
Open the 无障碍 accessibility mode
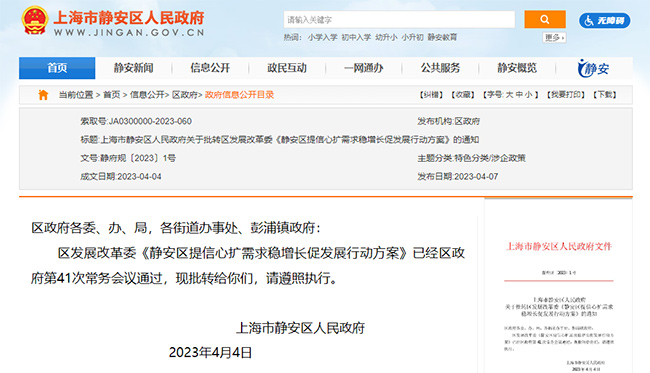[604, 20]
